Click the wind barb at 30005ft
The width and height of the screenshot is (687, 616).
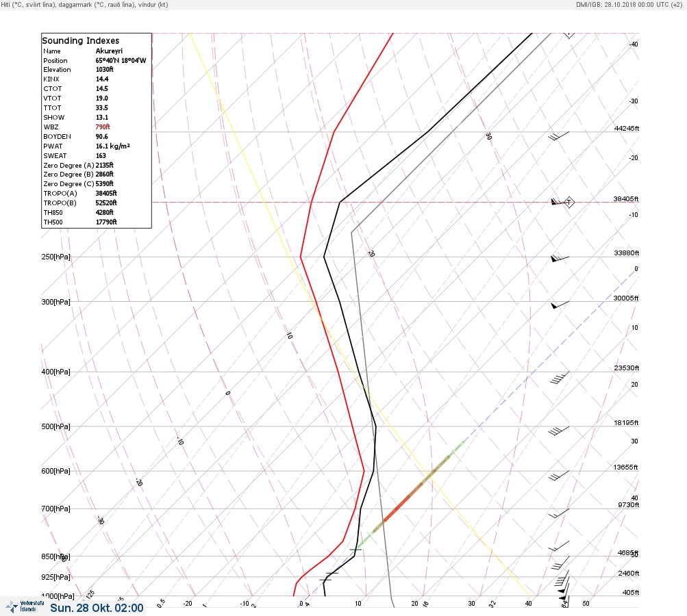tap(560, 305)
